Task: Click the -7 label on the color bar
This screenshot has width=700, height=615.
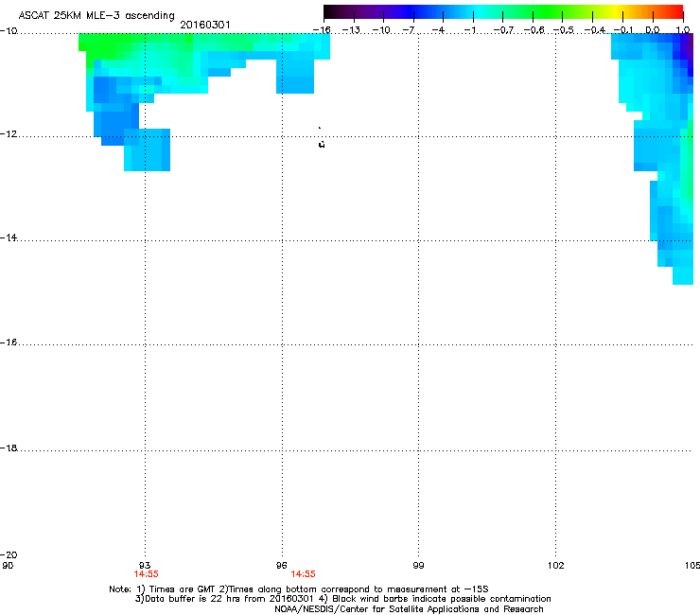Action: [x=409, y=30]
